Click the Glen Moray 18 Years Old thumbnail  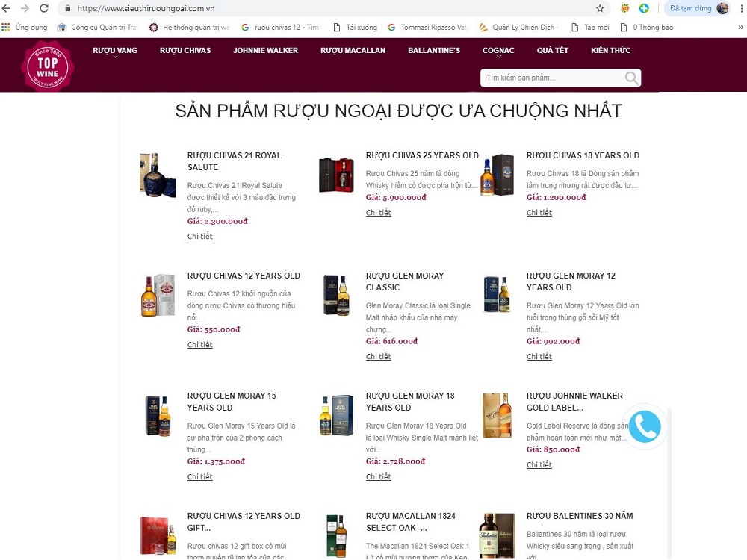(x=336, y=415)
